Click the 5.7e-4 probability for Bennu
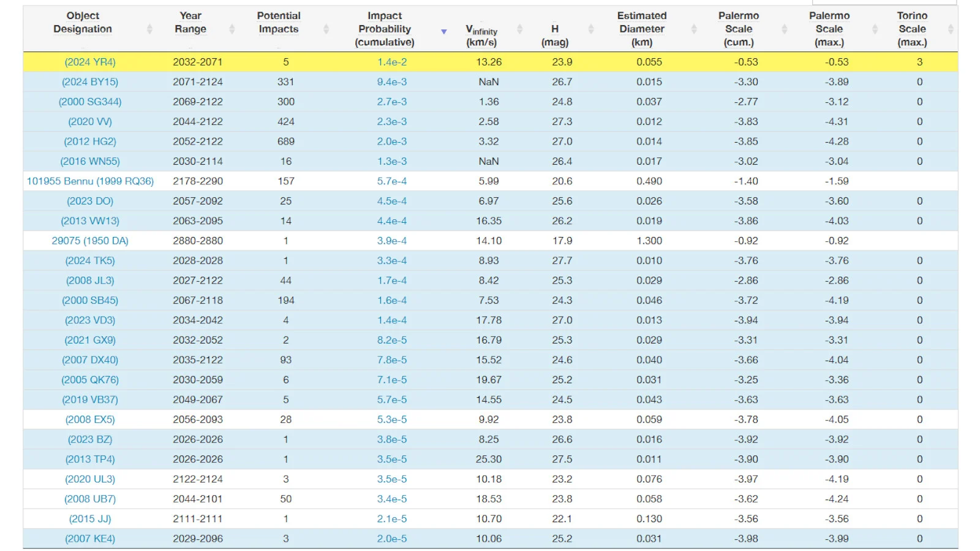980x551 pixels. [x=391, y=181]
